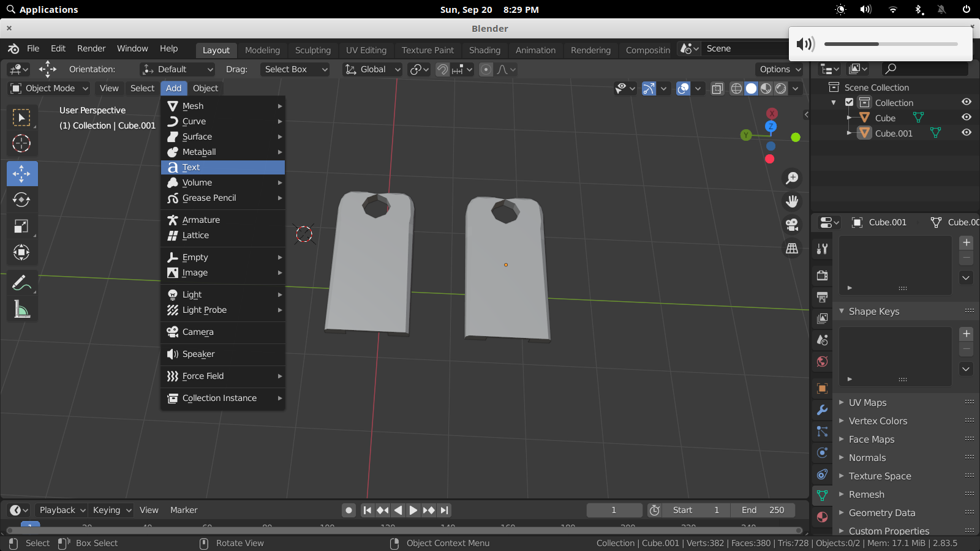Select the Move tool in the toolbar
This screenshot has height=551, width=980.
coord(22,173)
